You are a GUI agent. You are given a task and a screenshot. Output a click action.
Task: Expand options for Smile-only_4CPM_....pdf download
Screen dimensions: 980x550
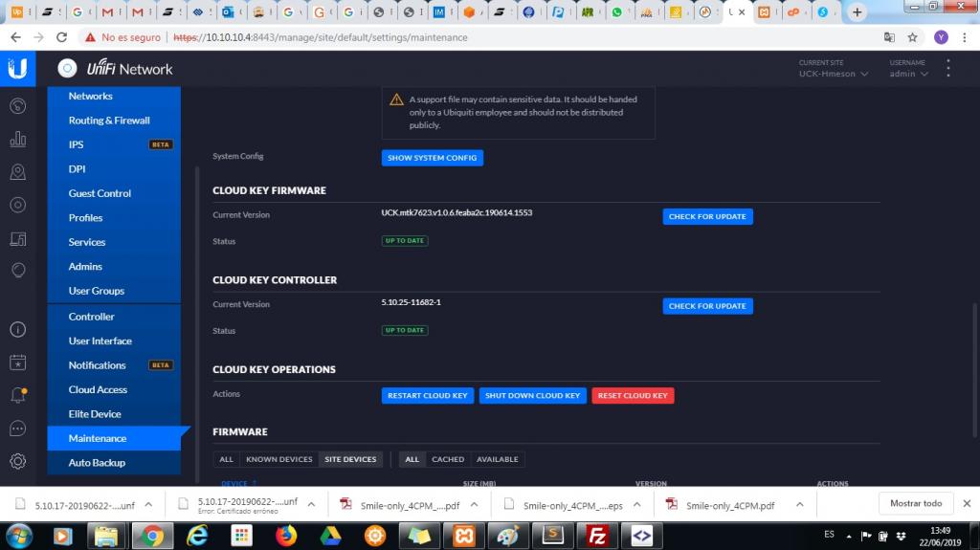click(x=474, y=505)
